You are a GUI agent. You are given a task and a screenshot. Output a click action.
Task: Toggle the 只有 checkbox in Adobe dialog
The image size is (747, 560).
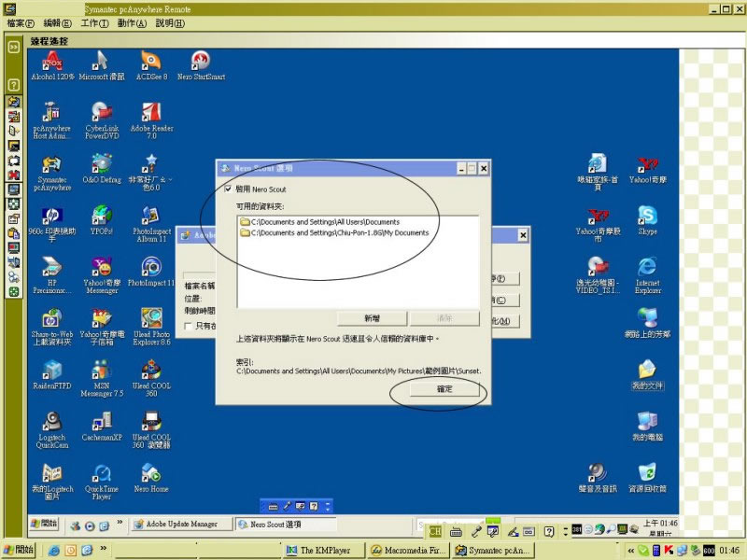189,326
